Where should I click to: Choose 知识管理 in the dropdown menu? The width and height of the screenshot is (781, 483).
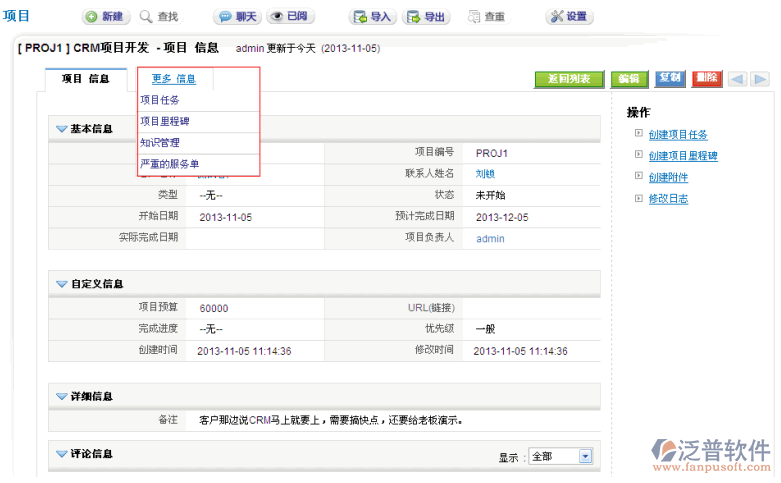(x=160, y=143)
